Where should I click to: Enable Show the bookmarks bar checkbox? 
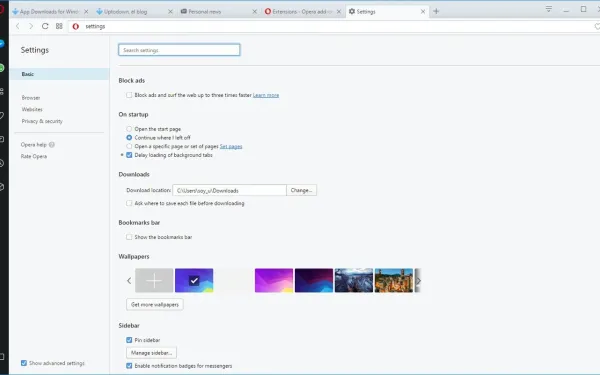129,237
